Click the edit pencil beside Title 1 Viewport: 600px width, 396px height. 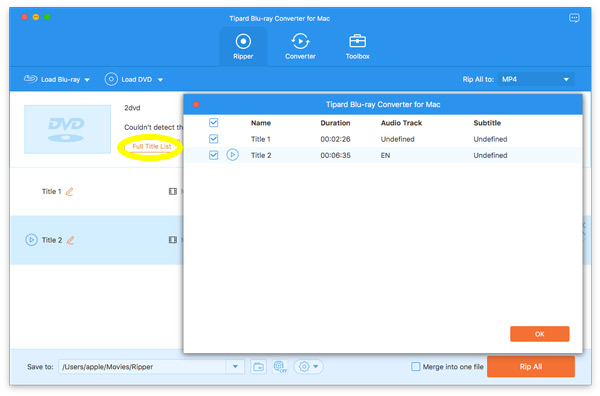pyautogui.click(x=69, y=191)
